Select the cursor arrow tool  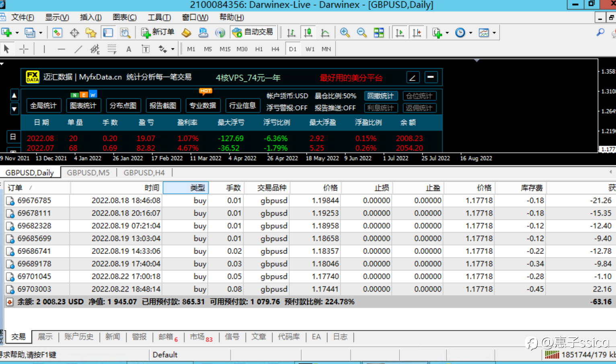click(6, 49)
